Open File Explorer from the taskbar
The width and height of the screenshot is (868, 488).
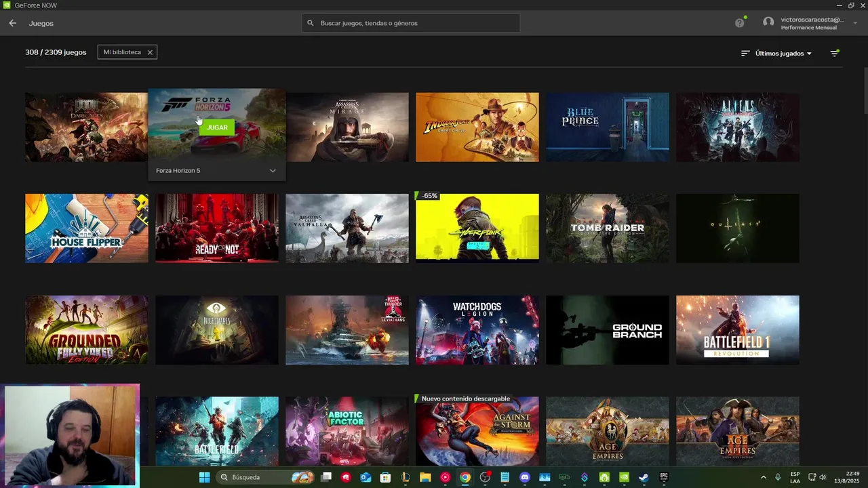point(425,477)
